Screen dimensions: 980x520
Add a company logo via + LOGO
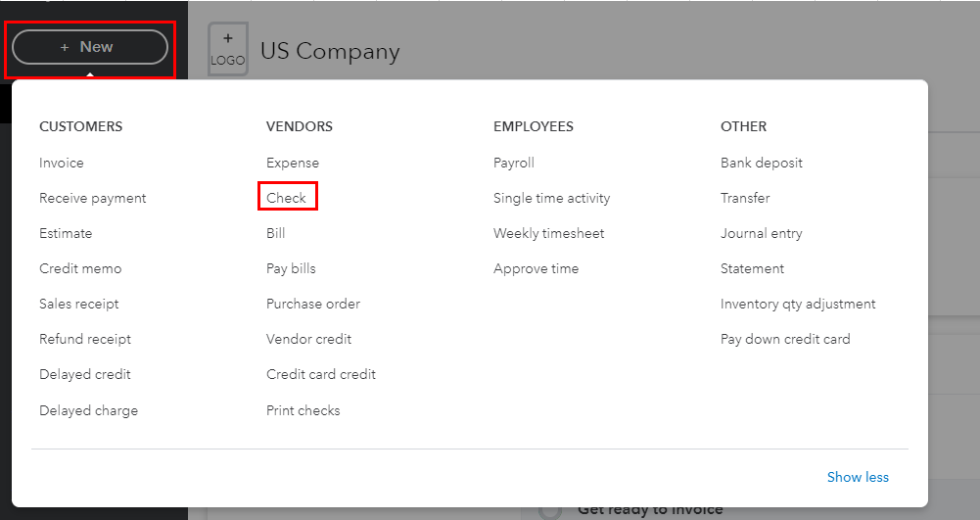[x=227, y=49]
